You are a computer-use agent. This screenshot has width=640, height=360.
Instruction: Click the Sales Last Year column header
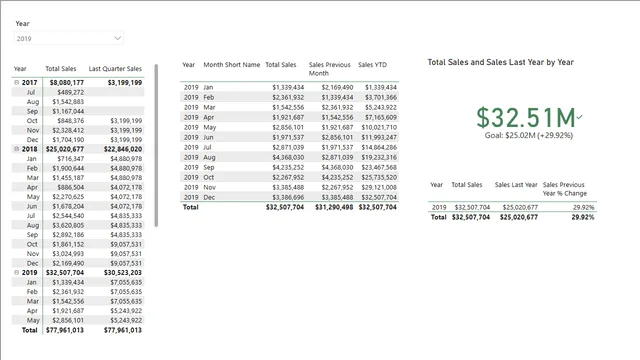point(516,184)
